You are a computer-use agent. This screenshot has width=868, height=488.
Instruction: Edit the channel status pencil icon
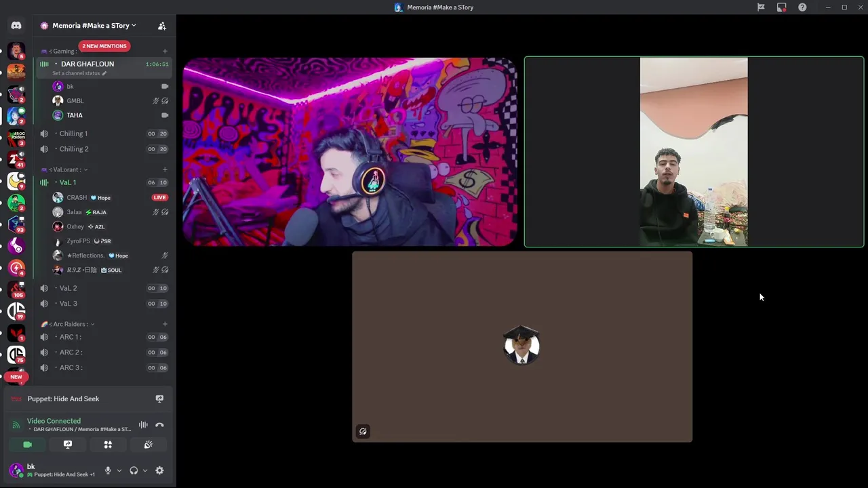(104, 73)
